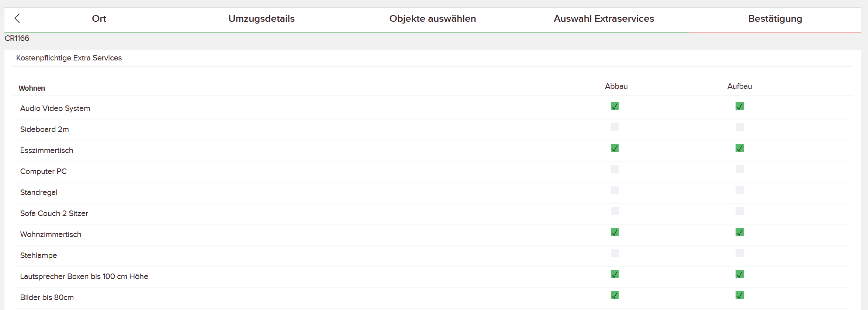Image resolution: width=868 pixels, height=310 pixels.
Task: Enable Aufbau for Sofa Couch 2 Sitzer
Action: (x=740, y=211)
